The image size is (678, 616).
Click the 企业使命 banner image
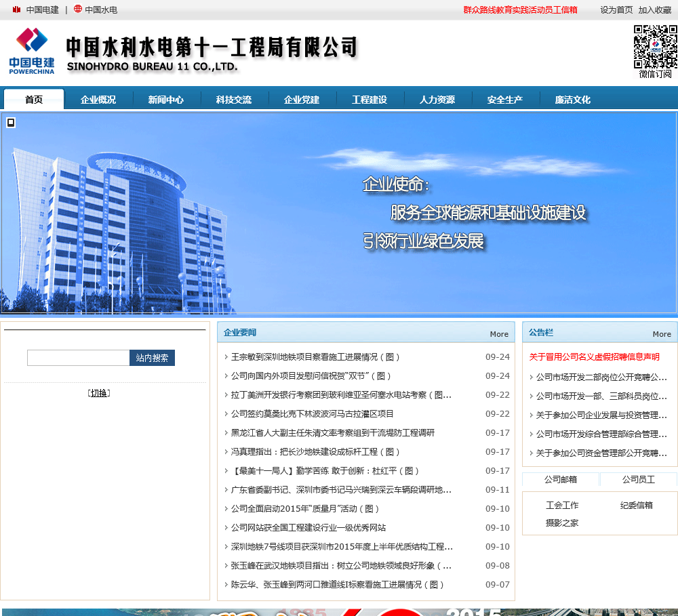point(338,213)
